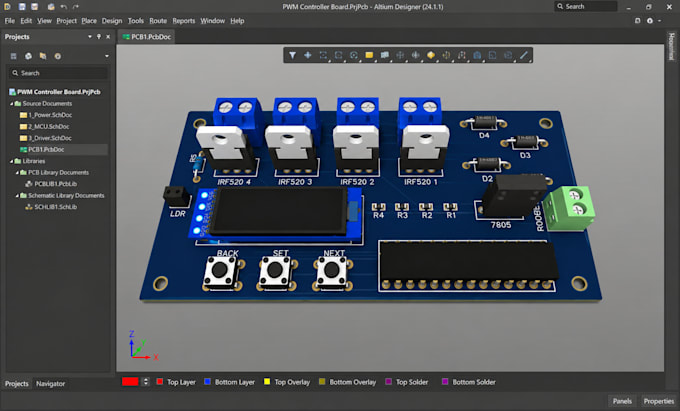
Task: Collapse the Libraries folder
Action: 12,161
